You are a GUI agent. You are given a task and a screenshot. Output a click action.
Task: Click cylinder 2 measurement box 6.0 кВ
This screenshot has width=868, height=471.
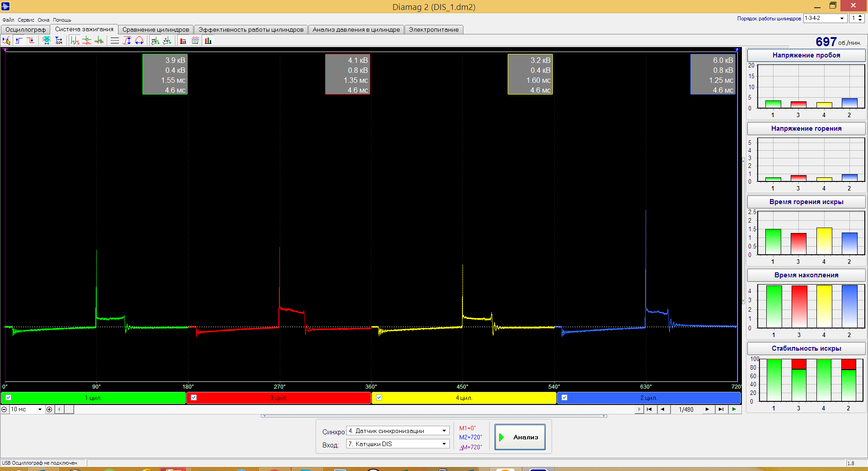(x=713, y=74)
